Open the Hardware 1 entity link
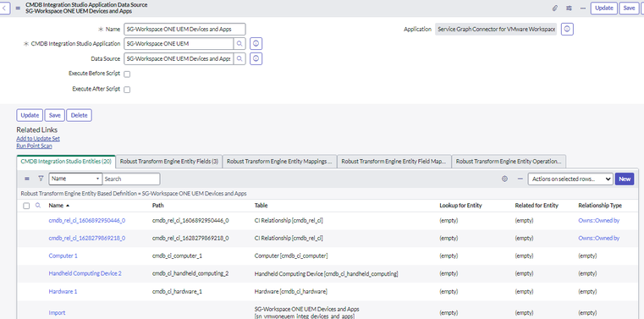644x319 pixels. tap(63, 291)
